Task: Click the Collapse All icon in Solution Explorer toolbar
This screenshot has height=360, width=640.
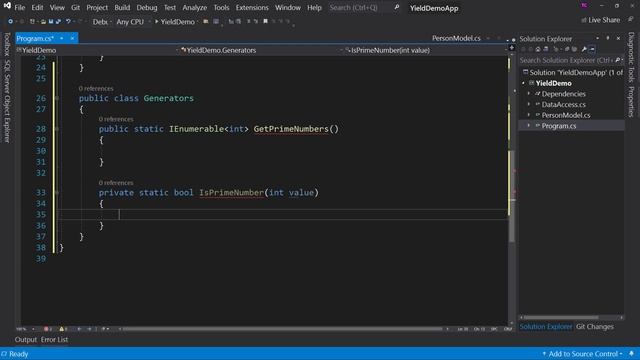Action: (567, 49)
